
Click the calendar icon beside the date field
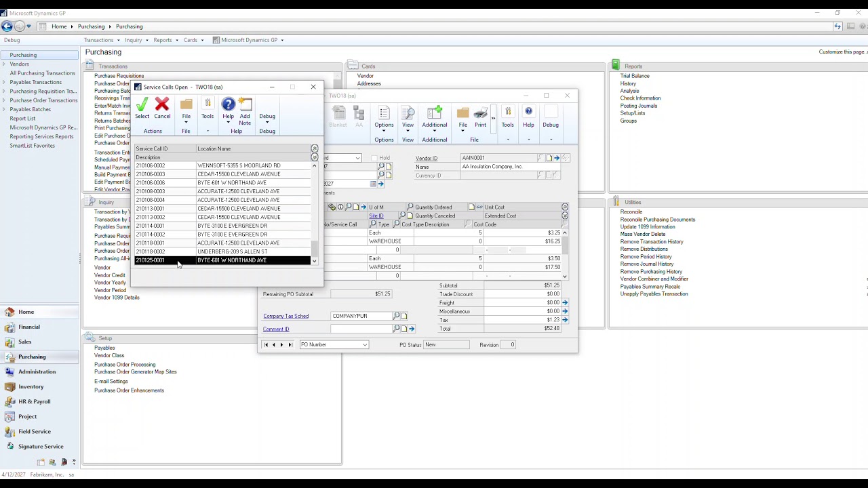(373, 184)
